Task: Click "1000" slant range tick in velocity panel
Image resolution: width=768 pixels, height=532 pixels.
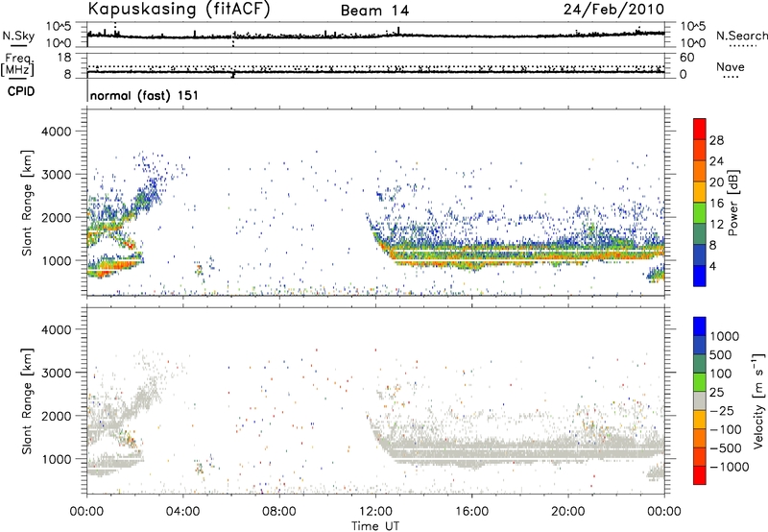Action: pyautogui.click(x=57, y=460)
